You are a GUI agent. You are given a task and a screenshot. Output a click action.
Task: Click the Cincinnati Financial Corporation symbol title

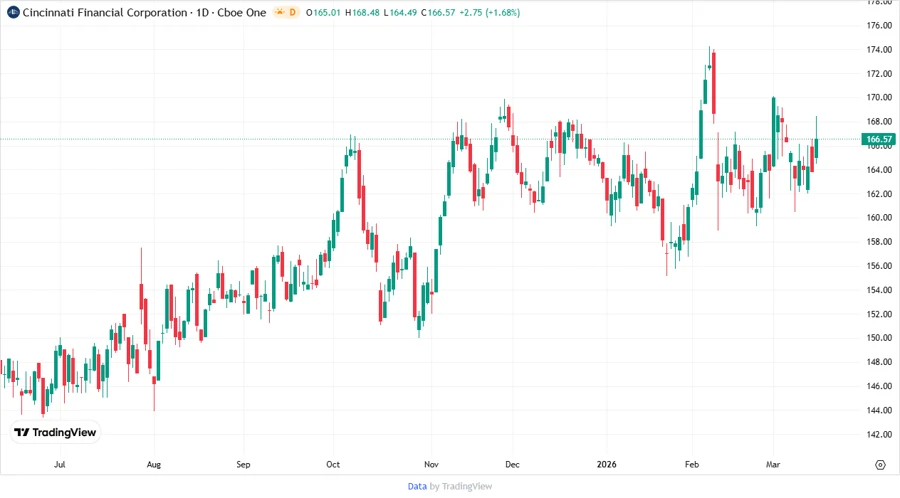[x=105, y=12]
